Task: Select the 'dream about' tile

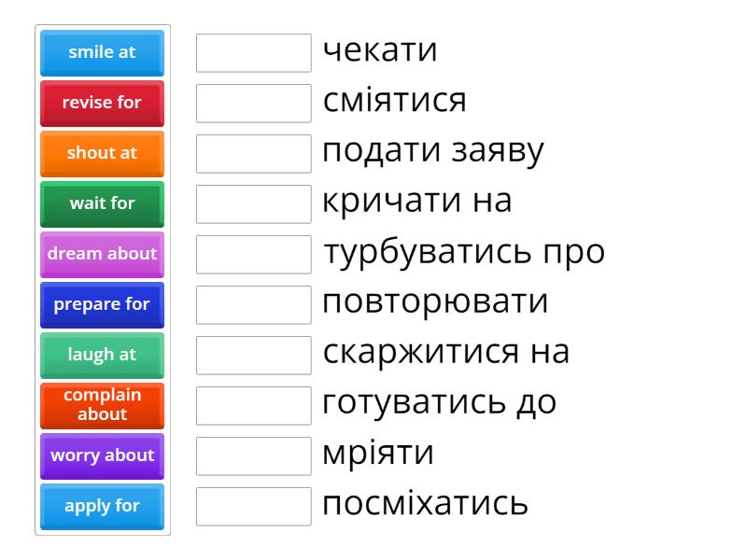Action: pos(102,254)
